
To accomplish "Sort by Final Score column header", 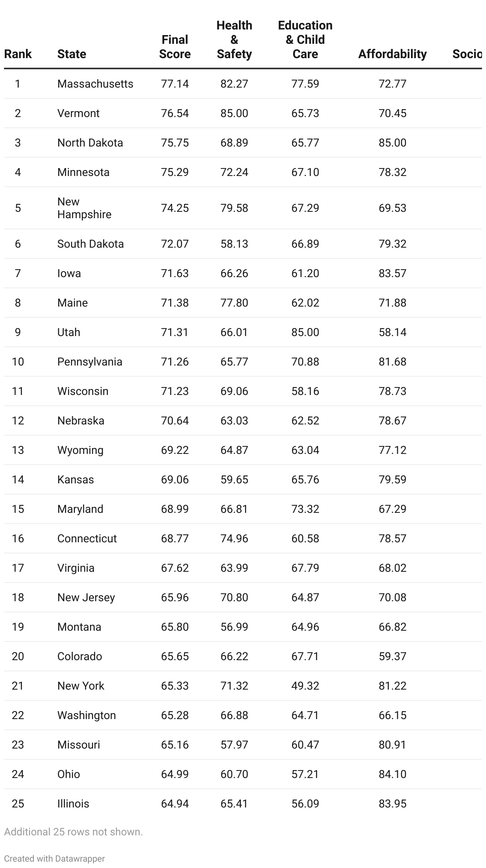I will tap(174, 47).
